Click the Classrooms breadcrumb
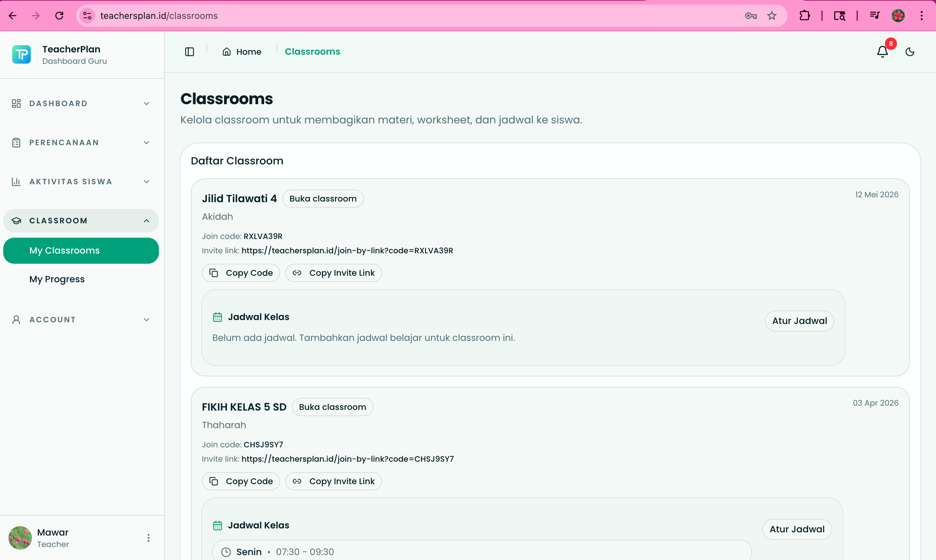 313,52
